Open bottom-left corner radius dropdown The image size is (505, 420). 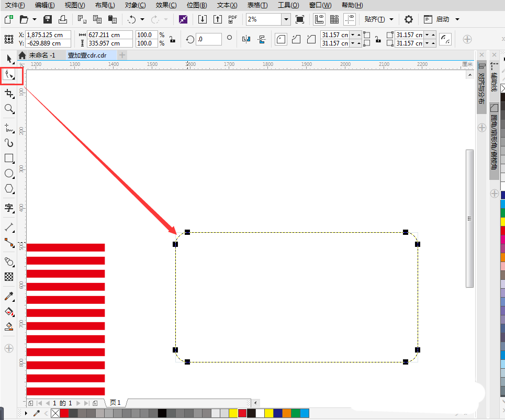(353, 43)
